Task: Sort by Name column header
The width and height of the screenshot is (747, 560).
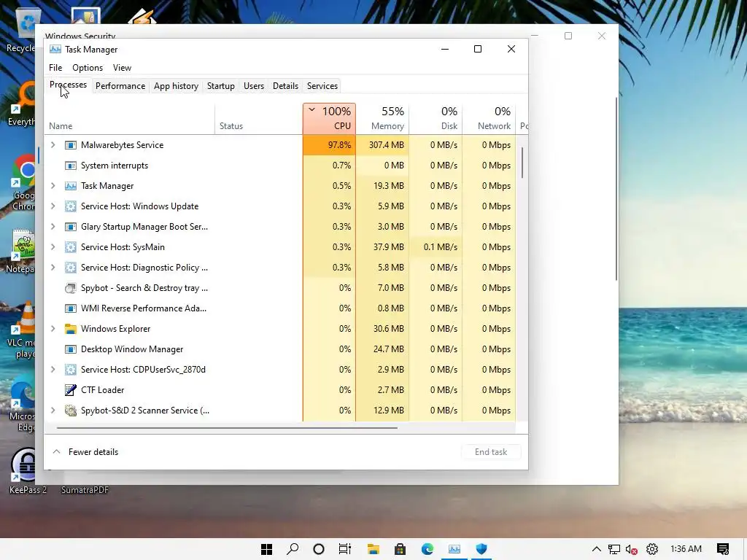Action: pos(130,119)
